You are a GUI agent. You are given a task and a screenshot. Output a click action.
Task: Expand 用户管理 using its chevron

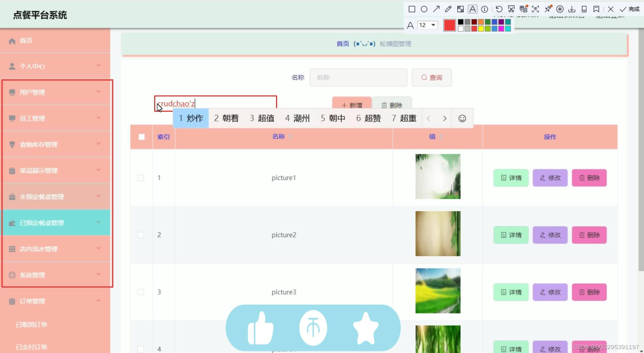[98, 92]
